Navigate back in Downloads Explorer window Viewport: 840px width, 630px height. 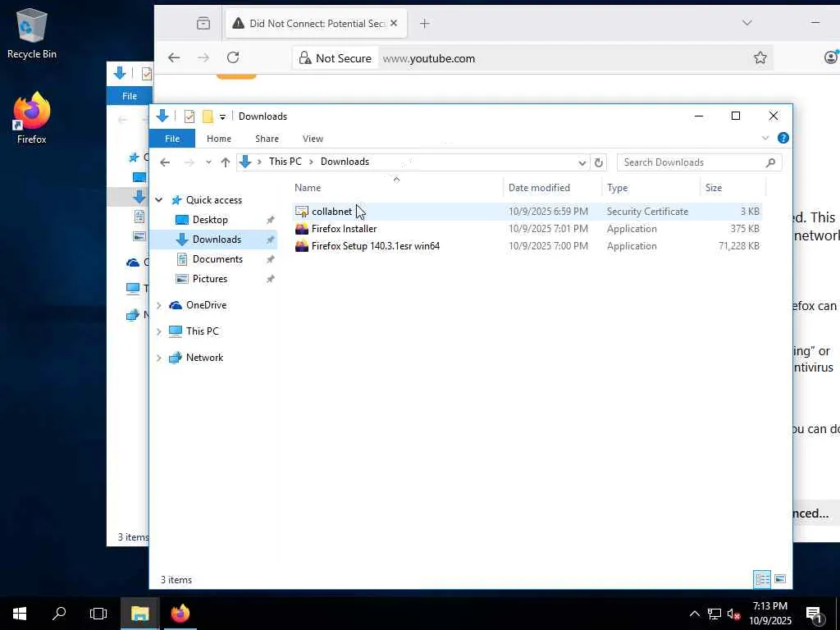(x=165, y=162)
